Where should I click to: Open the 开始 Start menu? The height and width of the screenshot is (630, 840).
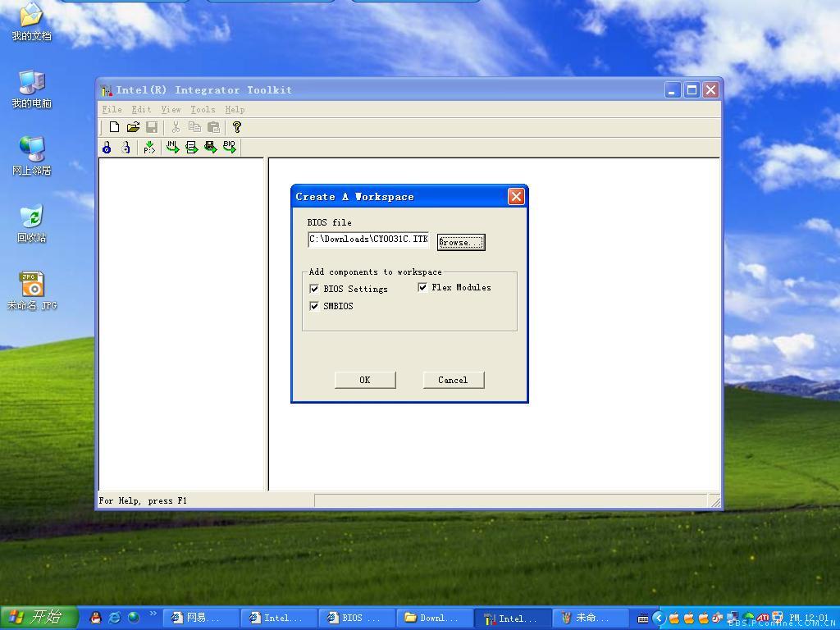coord(39,618)
